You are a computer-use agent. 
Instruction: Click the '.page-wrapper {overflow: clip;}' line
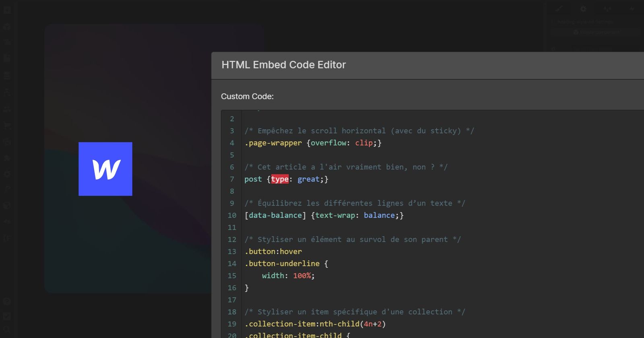click(313, 143)
